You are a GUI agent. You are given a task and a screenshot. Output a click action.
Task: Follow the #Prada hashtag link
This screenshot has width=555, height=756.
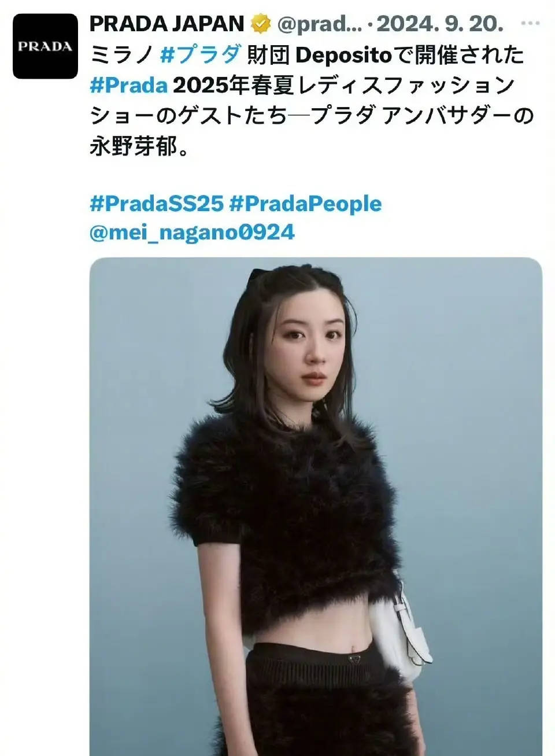129,84
